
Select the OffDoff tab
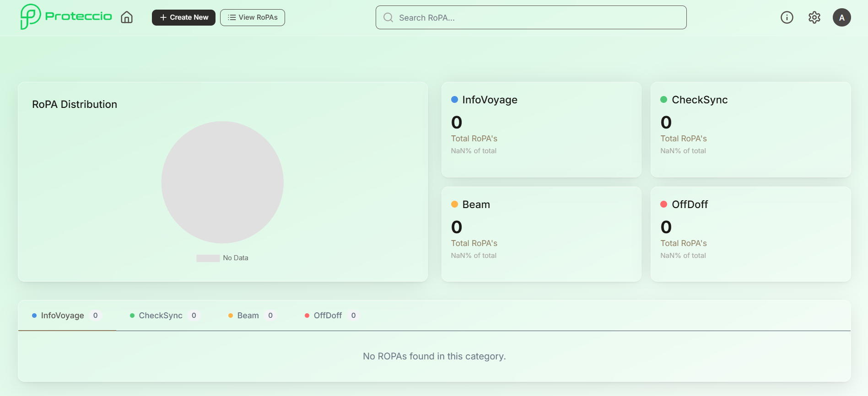328,316
